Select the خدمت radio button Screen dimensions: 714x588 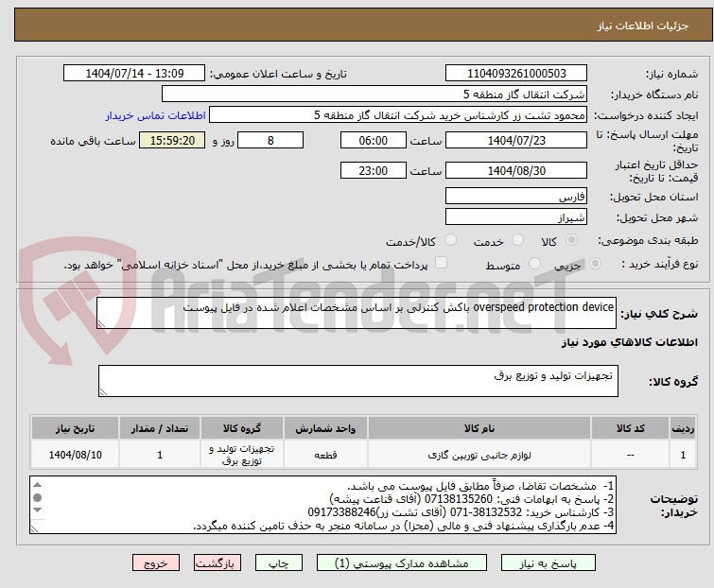pyautogui.click(x=517, y=240)
